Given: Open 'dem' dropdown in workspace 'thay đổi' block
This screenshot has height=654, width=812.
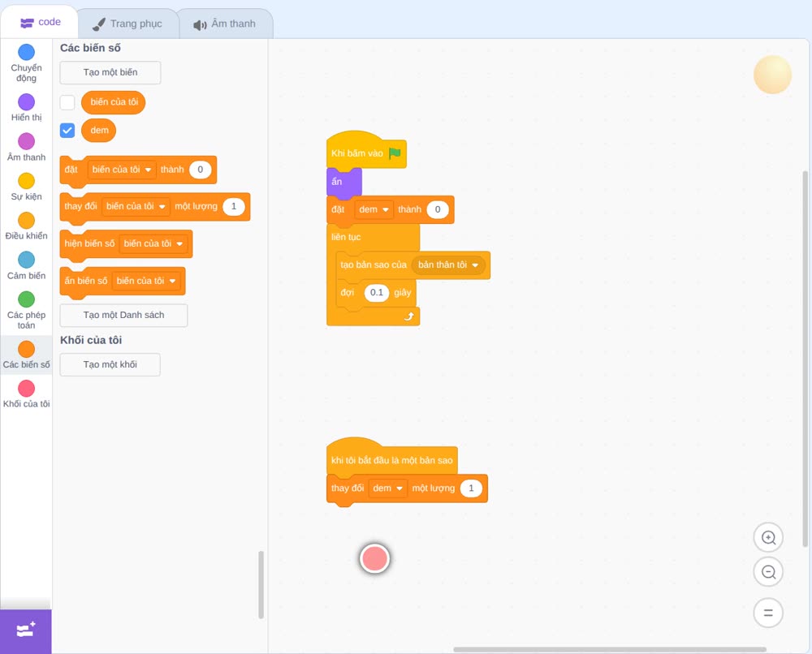Looking at the screenshot, I should click(x=388, y=488).
